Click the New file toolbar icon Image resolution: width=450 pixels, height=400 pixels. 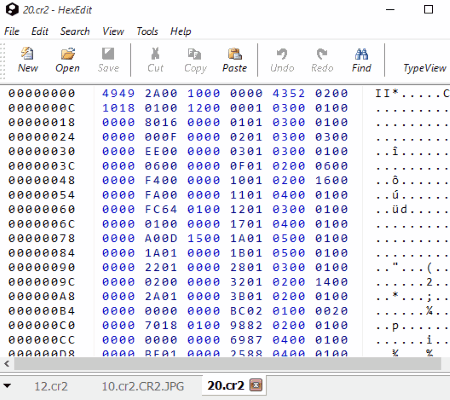point(27,53)
